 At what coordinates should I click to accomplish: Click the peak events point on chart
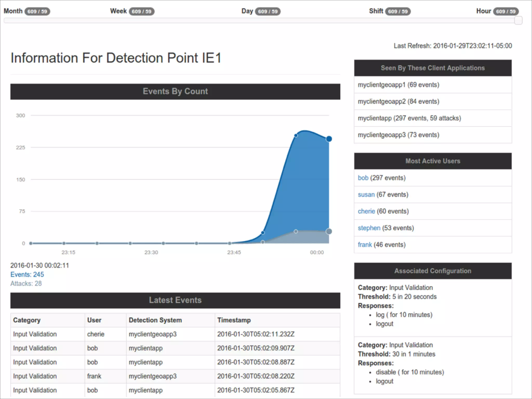pyautogui.click(x=296, y=135)
